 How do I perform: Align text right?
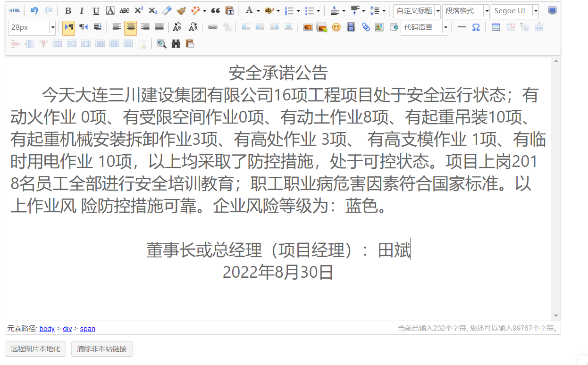click(x=145, y=27)
